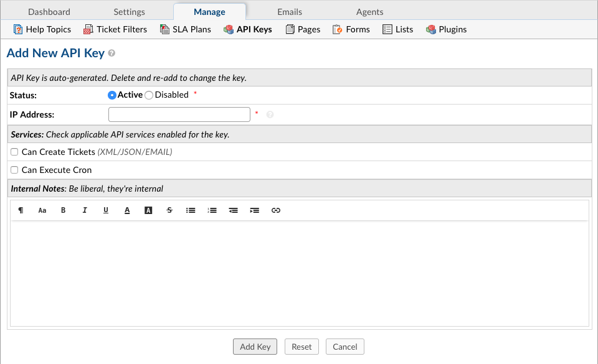Apply bold formatting in the notes editor

tap(63, 210)
